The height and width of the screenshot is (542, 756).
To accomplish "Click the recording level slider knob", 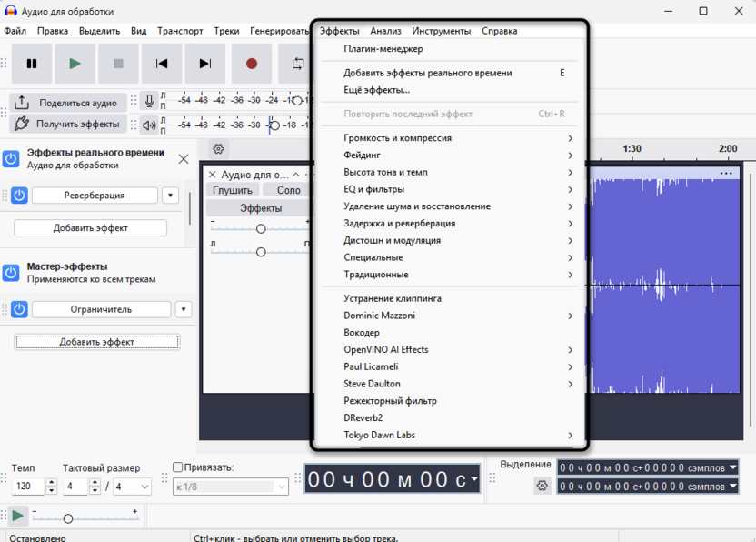I will 297,101.
